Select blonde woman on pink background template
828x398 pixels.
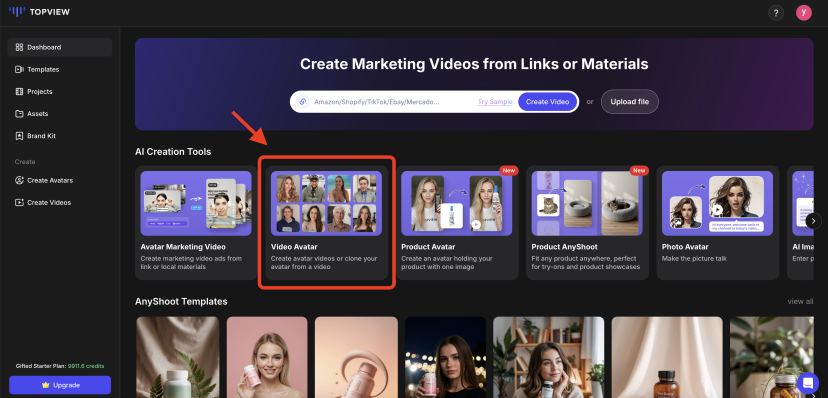coord(267,357)
